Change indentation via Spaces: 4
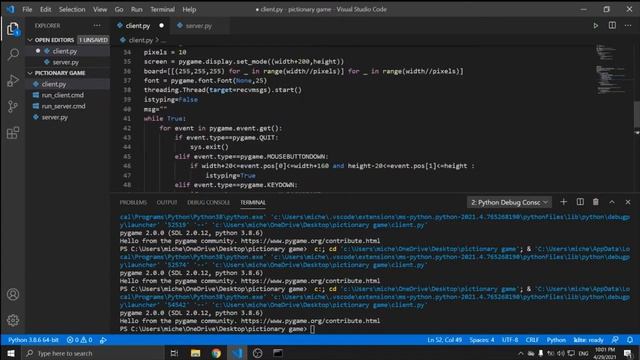Screen dimensions: 640x360 pos(482,340)
